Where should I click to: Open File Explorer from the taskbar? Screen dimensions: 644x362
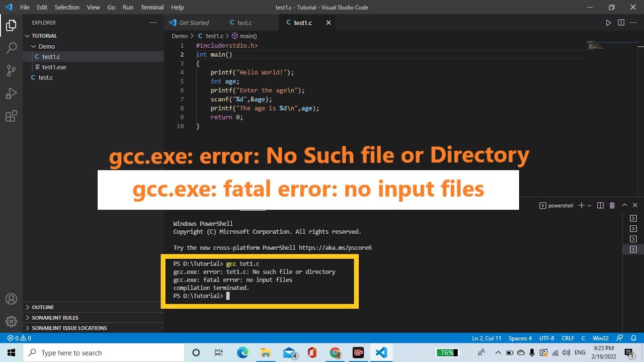pyautogui.click(x=265, y=352)
